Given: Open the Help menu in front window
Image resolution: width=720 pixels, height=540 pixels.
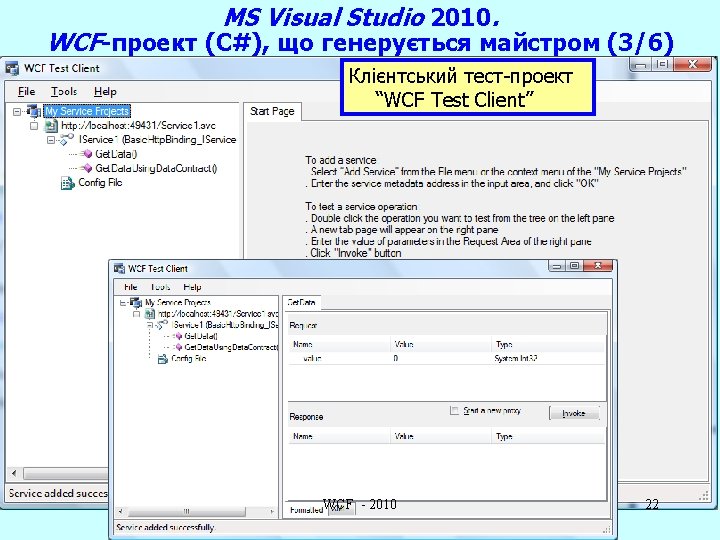Looking at the screenshot, I should 192,287.
